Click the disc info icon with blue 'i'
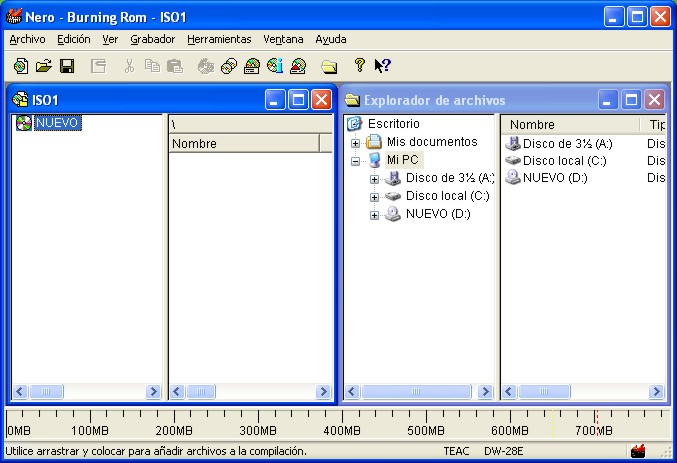Viewport: 677px width, 463px height. (x=275, y=66)
